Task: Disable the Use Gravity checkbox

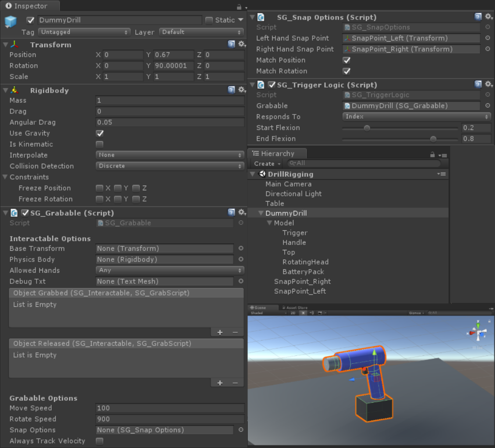Action: point(100,133)
